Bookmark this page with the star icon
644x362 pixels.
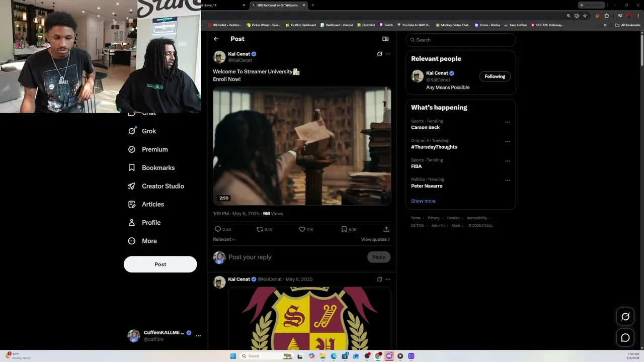(x=585, y=16)
